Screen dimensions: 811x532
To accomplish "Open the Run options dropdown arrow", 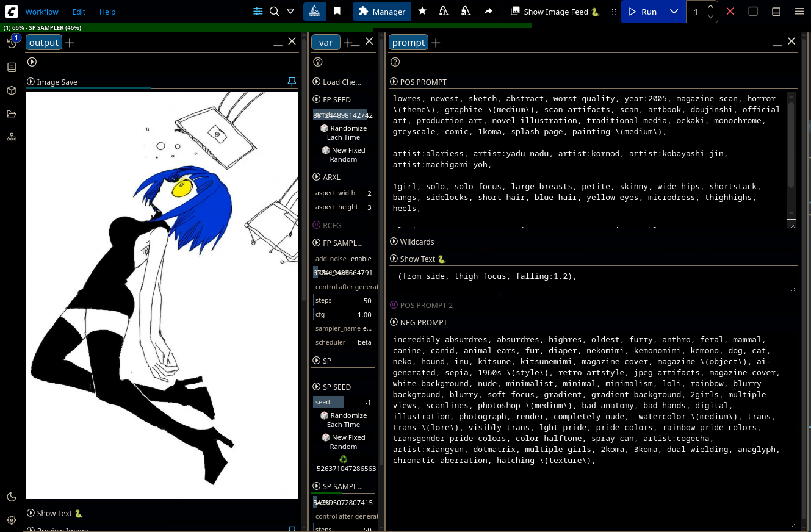I will (x=674, y=12).
